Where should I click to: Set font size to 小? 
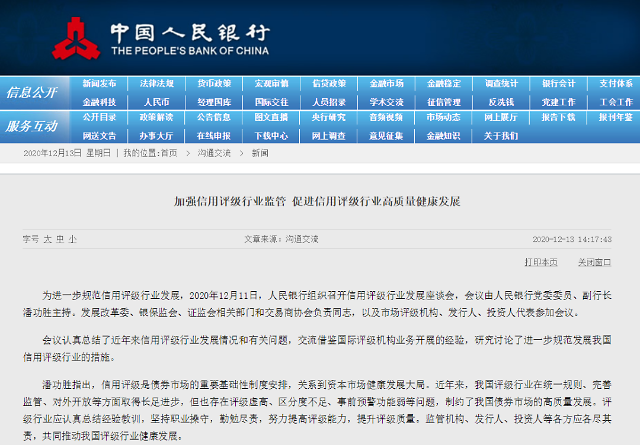coord(73,239)
